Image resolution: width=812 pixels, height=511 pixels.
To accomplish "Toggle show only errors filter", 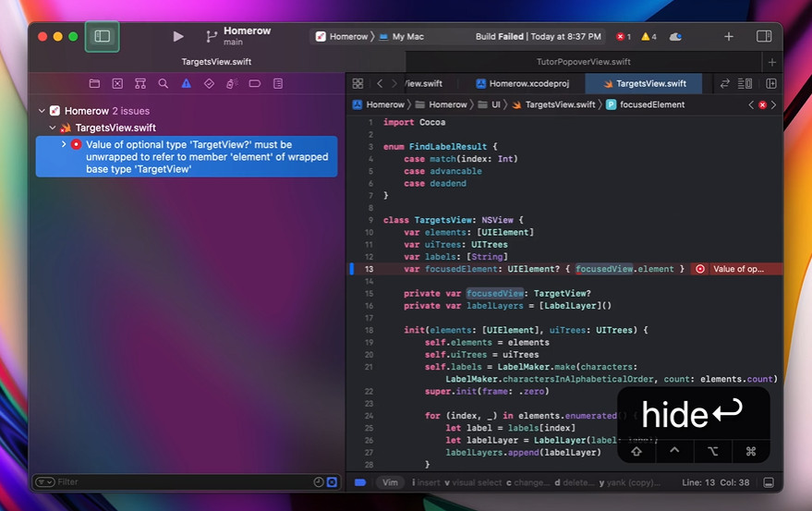I will point(332,482).
